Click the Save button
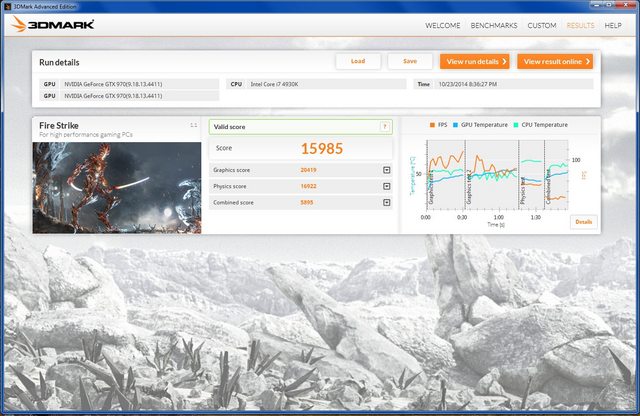The height and width of the screenshot is (416, 640). (x=410, y=61)
